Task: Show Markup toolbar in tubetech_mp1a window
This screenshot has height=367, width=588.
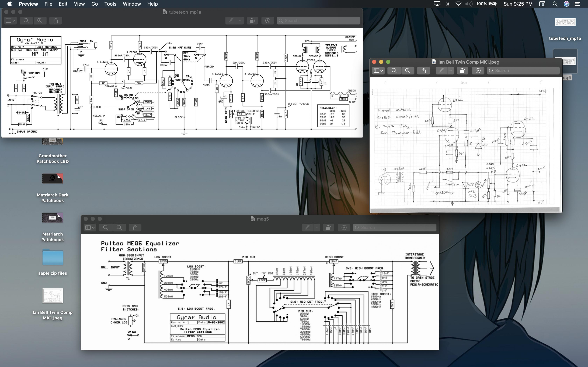Action: (267, 21)
